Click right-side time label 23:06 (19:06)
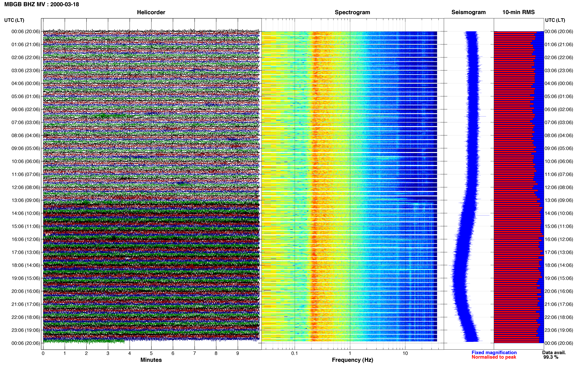This screenshot has height=368, width=588. coord(559,330)
